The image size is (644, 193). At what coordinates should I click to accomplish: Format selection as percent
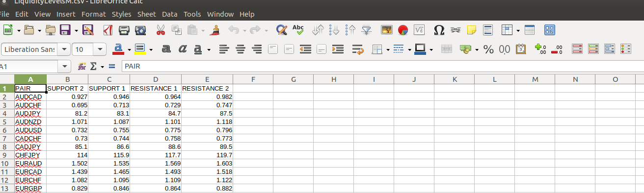pyautogui.click(x=488, y=49)
